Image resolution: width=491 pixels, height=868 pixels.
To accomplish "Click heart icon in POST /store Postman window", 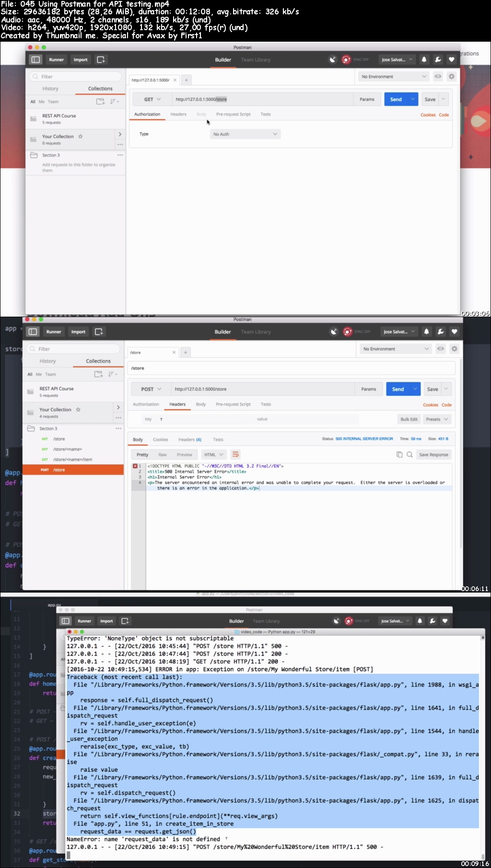I will 455,331.
